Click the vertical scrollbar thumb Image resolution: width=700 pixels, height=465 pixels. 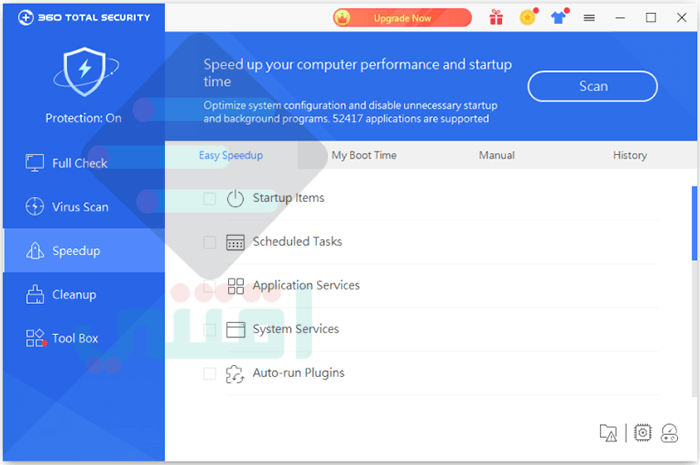pos(694,223)
